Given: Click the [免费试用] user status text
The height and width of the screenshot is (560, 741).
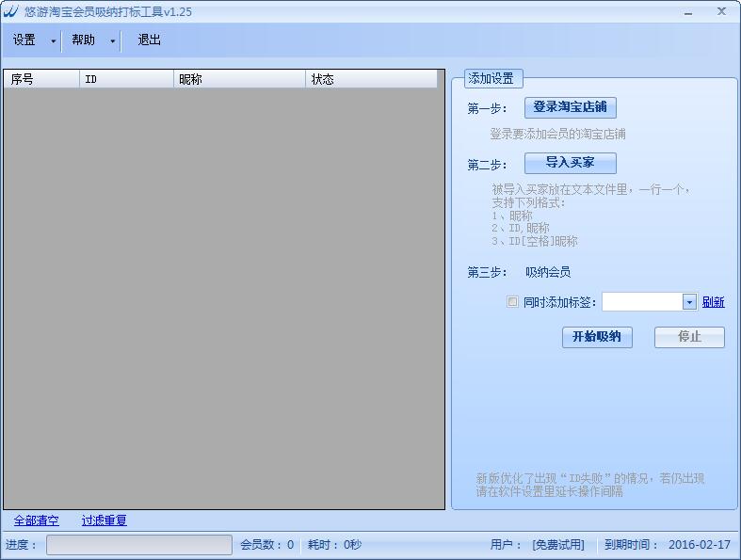Looking at the screenshot, I should (x=558, y=545).
